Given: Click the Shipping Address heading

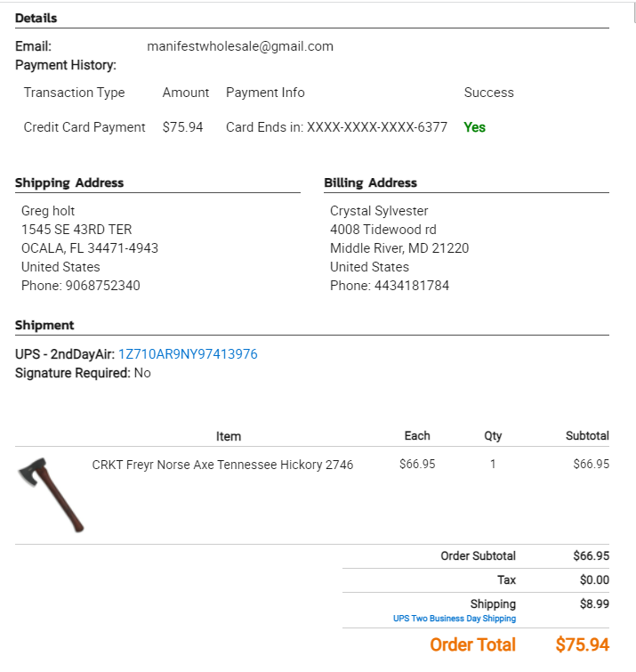Looking at the screenshot, I should coord(69,183).
